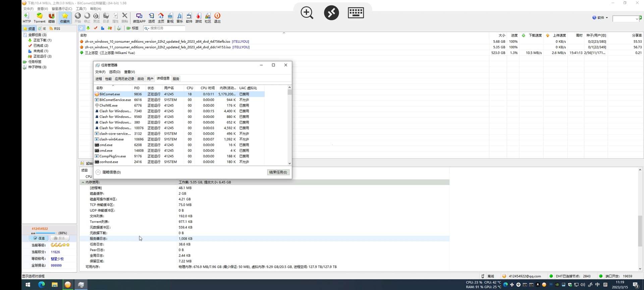Open 选项(O) menu in Task Manager
This screenshot has width=644, height=290.
tap(115, 72)
